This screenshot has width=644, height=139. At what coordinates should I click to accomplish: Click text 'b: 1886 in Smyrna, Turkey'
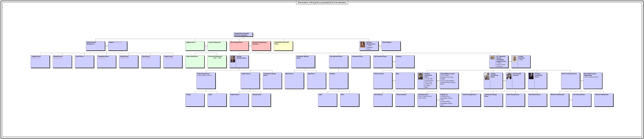(501, 64)
